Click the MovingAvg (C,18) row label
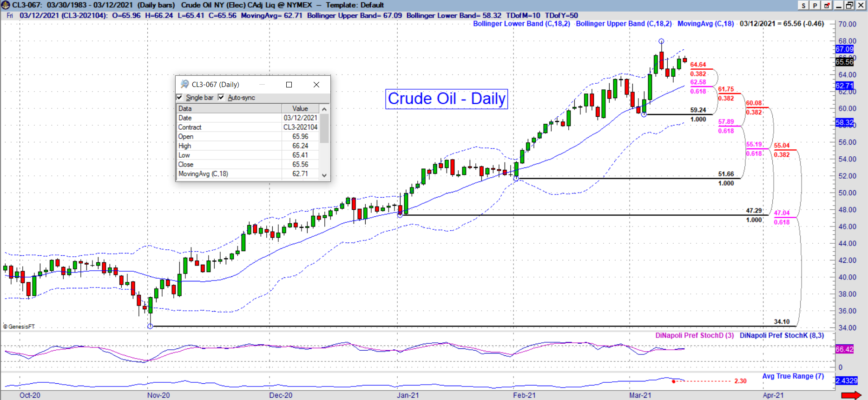This screenshot has width=868, height=400. [x=203, y=173]
